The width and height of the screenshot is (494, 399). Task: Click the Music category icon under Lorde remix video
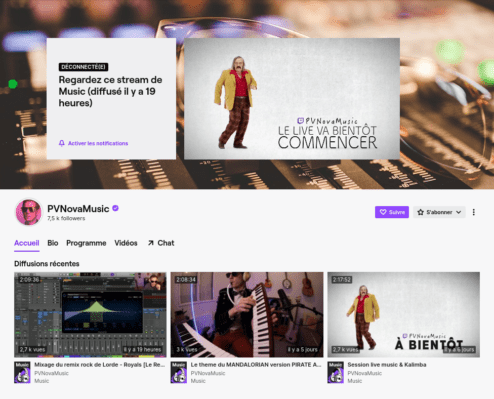point(22,372)
